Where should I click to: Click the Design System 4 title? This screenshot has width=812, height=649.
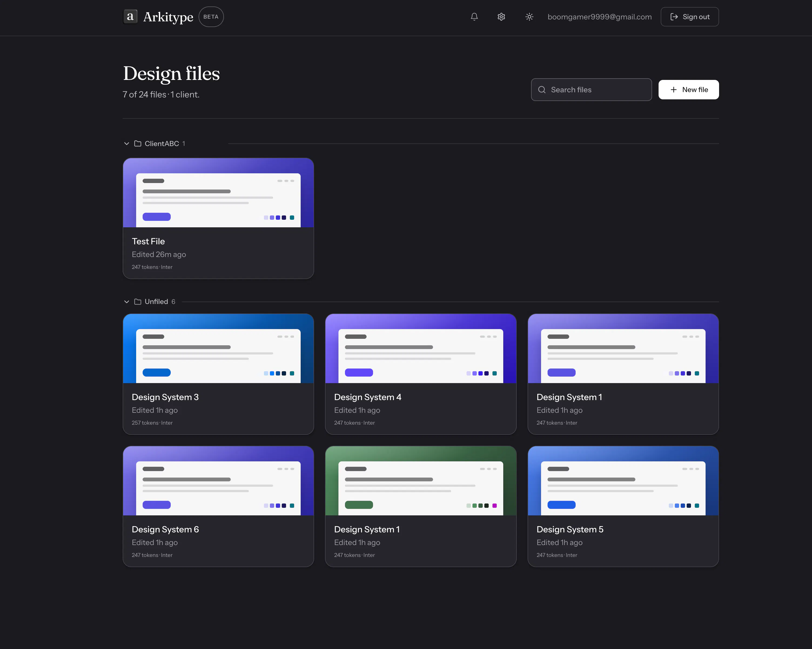[368, 397]
